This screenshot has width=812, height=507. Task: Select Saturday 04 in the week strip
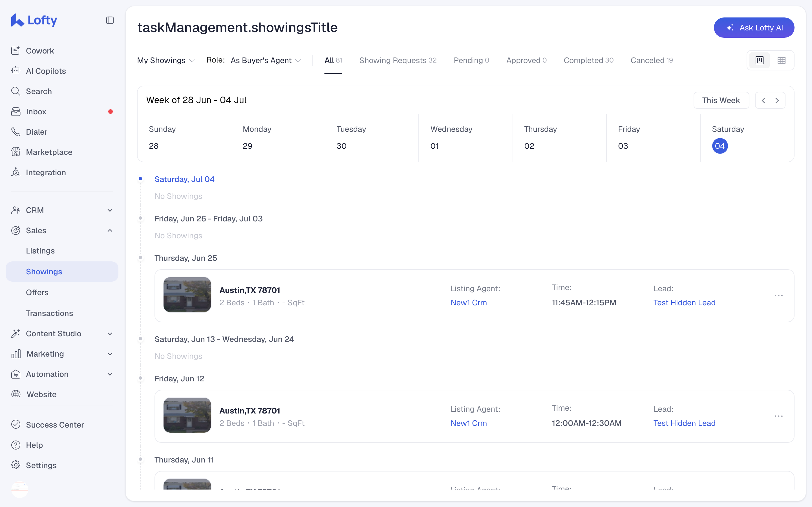coord(720,146)
